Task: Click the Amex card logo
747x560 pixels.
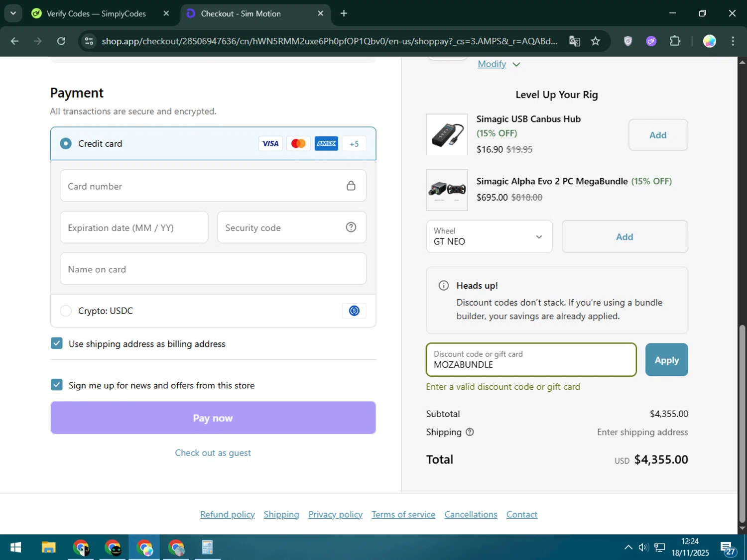Action: coord(326,143)
